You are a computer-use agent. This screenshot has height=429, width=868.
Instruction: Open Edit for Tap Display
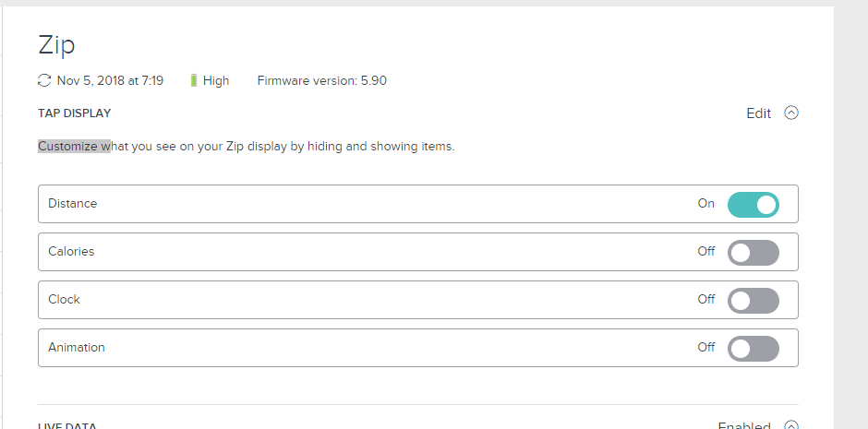[758, 113]
